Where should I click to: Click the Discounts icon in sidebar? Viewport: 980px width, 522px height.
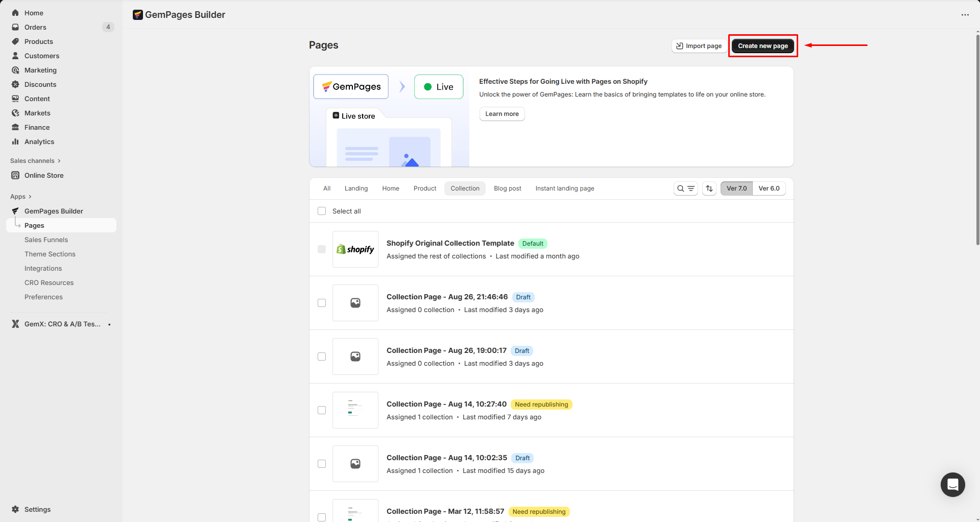15,84
